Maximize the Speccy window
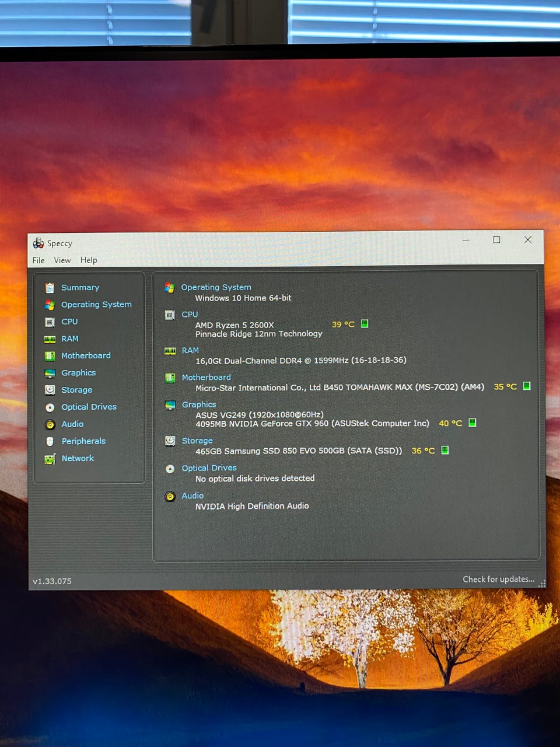560x747 pixels. point(496,240)
